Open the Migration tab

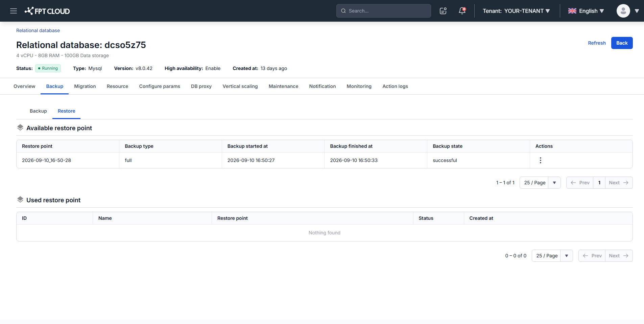pyautogui.click(x=85, y=86)
